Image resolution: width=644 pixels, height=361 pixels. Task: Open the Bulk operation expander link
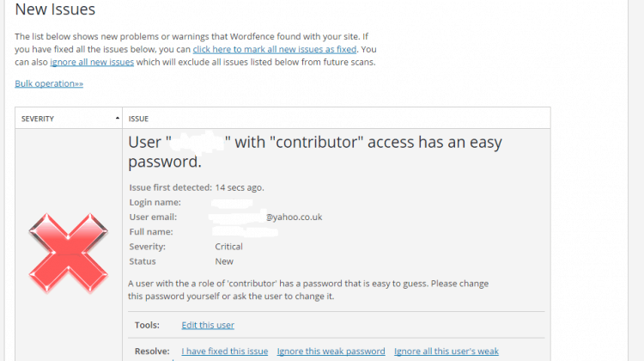(49, 83)
